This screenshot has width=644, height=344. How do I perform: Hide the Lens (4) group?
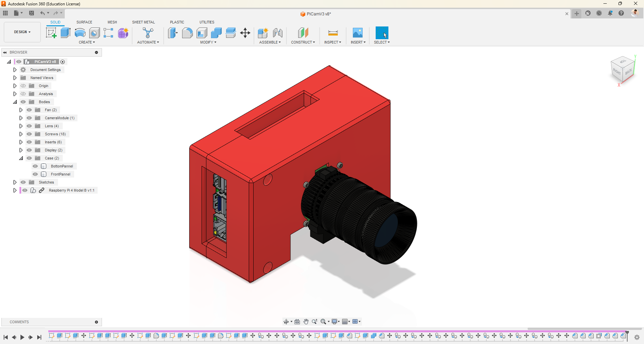pyautogui.click(x=29, y=126)
